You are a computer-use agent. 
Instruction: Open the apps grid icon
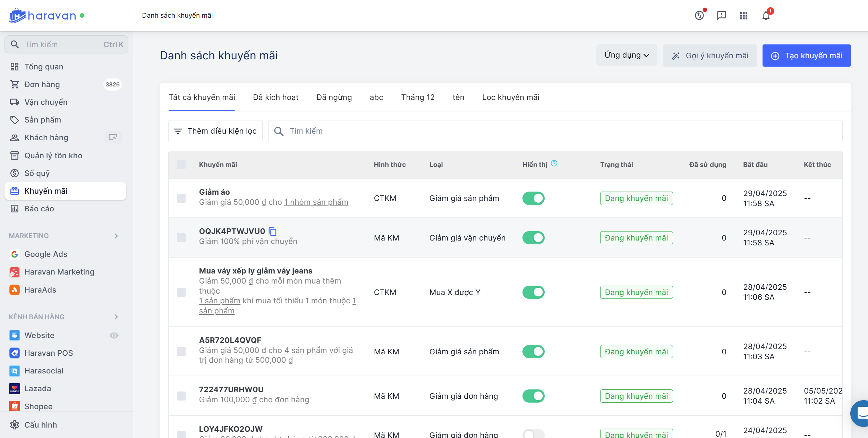coord(743,16)
